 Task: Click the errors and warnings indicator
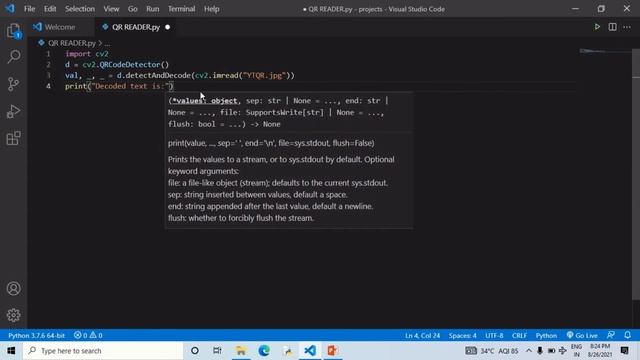click(88, 336)
